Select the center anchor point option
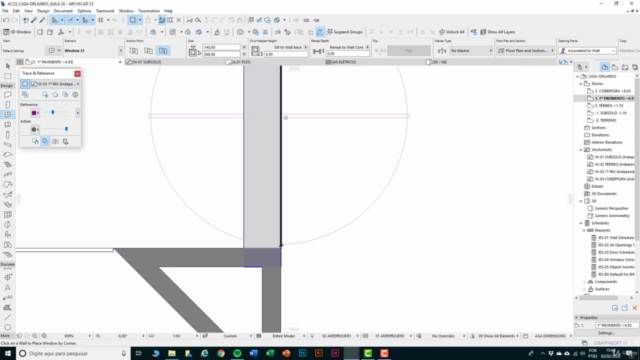Image resolution: width=640 pixels, height=360 pixels. [149, 51]
